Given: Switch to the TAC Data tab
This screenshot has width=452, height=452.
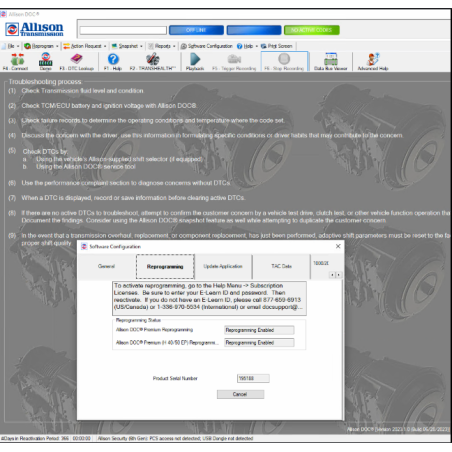Looking at the screenshot, I should point(281,266).
